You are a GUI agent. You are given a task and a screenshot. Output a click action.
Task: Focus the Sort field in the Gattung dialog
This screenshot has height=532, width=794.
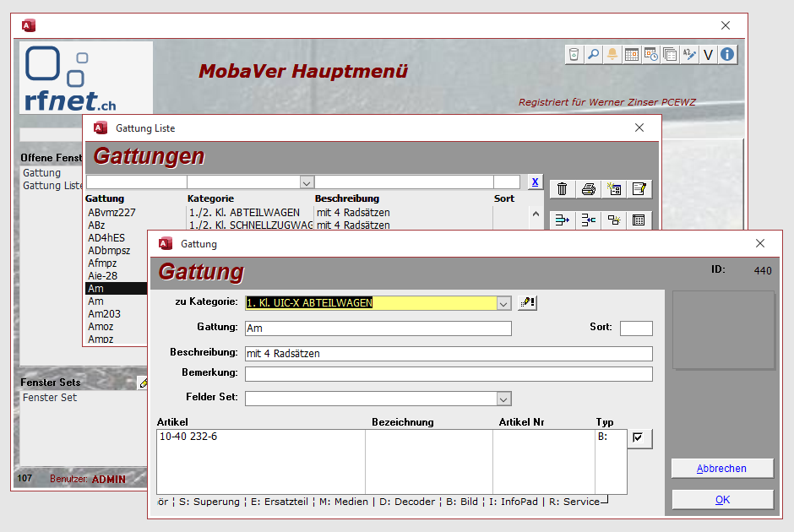pyautogui.click(x=636, y=328)
